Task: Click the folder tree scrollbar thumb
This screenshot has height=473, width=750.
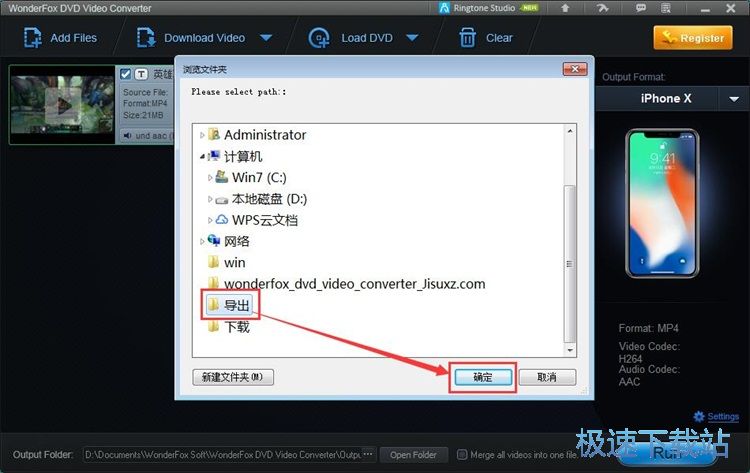Action: [570, 264]
